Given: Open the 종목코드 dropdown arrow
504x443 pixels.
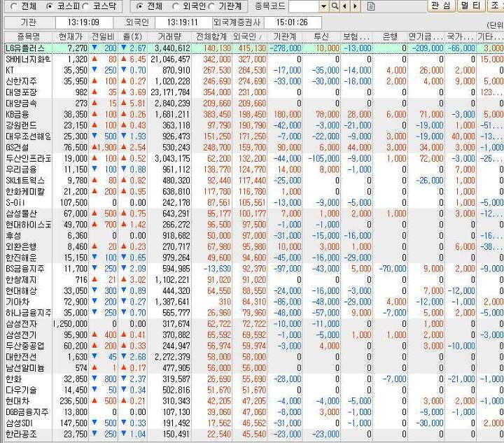Looking at the screenshot, I should tap(324, 6).
